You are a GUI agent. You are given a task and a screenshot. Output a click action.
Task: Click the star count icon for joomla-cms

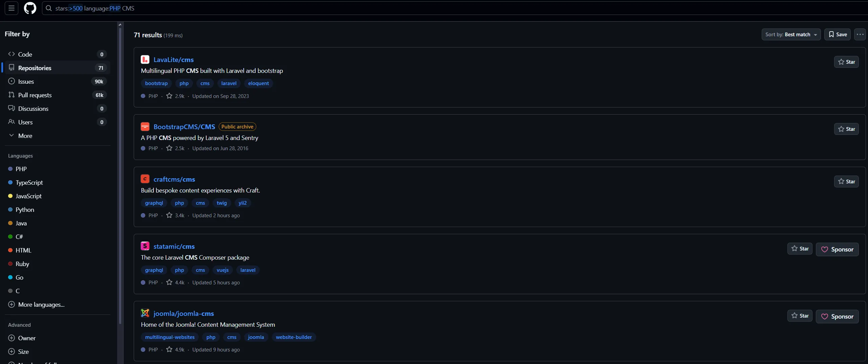click(x=169, y=349)
